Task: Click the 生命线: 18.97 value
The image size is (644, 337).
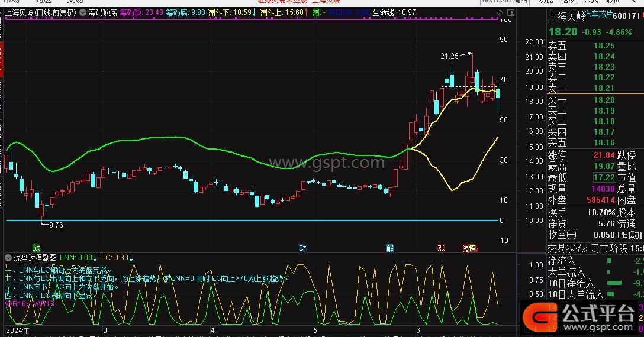Action: pyautogui.click(x=394, y=13)
